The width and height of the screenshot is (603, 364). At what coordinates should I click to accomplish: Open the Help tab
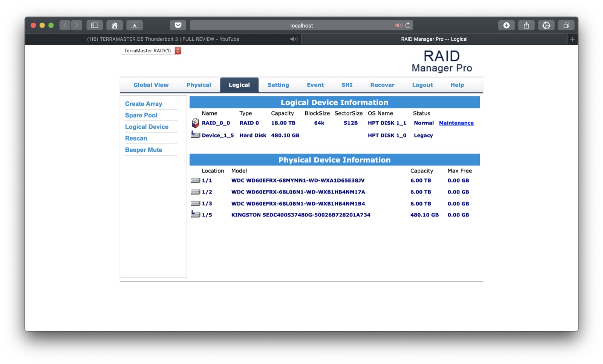tap(457, 85)
